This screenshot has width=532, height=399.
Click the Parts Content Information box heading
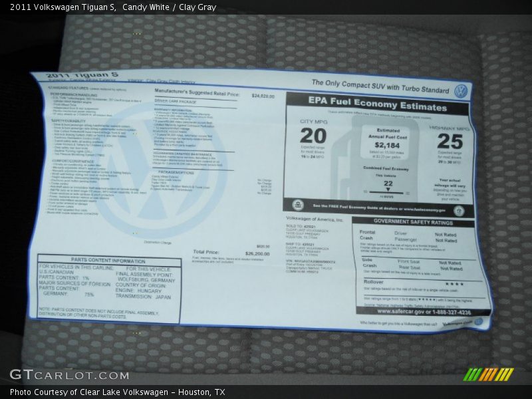(108, 261)
